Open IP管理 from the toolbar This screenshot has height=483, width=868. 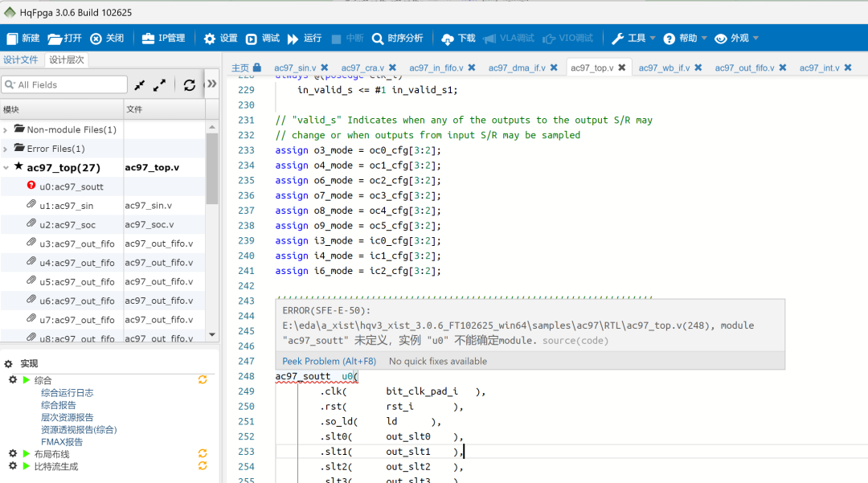pyautogui.click(x=163, y=39)
